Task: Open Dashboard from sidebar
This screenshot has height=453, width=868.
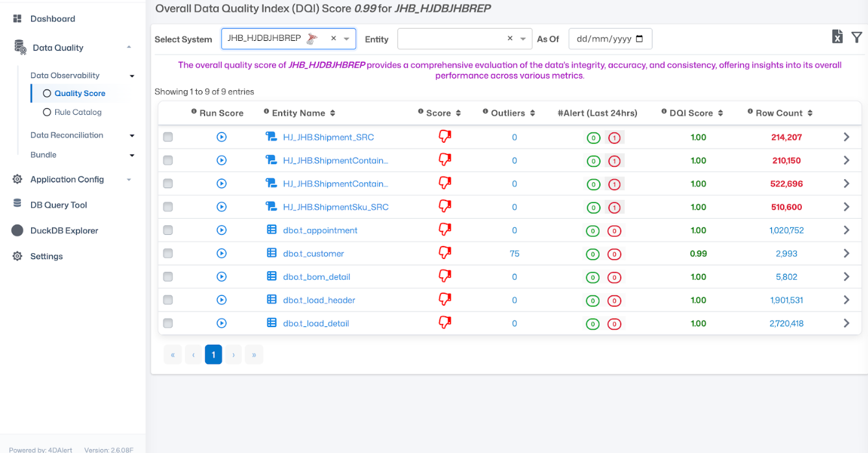Action: (x=53, y=19)
